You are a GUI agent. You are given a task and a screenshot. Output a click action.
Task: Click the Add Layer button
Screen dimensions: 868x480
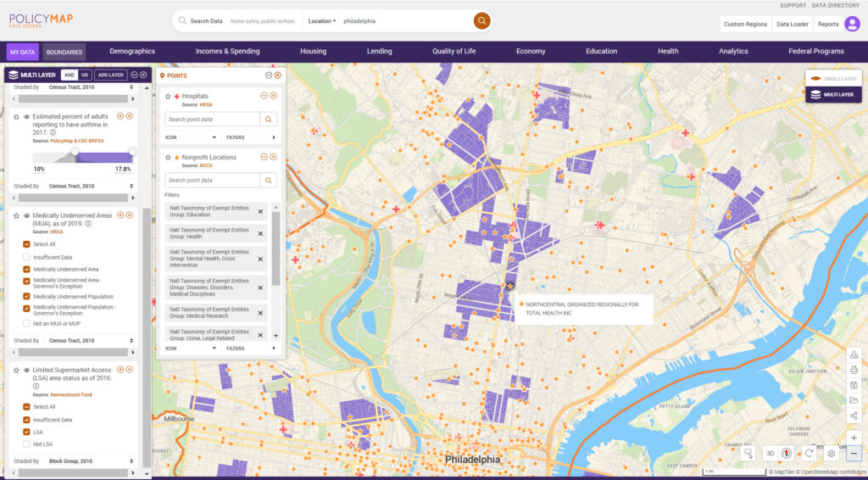pos(111,75)
